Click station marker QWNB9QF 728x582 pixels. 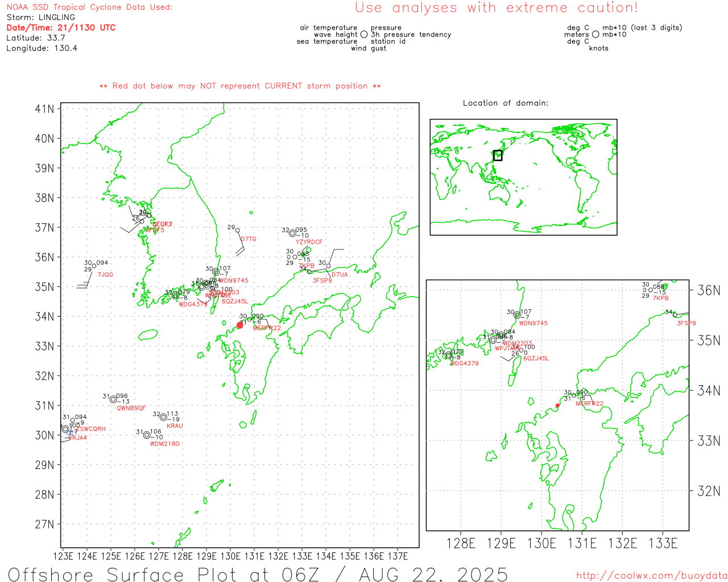113,400
